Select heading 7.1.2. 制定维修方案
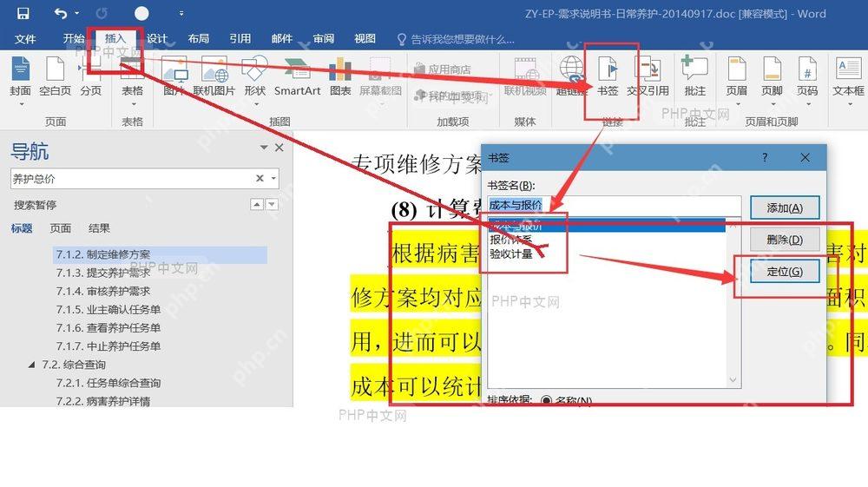 (x=160, y=254)
